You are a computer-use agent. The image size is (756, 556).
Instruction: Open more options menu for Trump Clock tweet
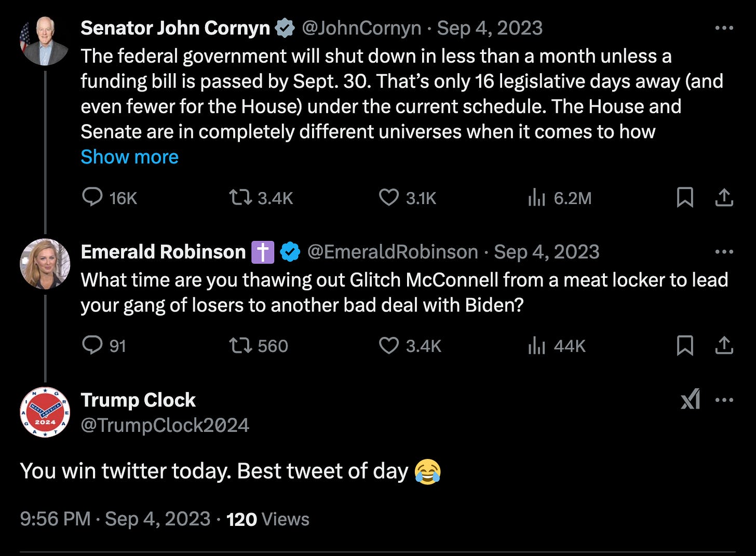pos(724,400)
